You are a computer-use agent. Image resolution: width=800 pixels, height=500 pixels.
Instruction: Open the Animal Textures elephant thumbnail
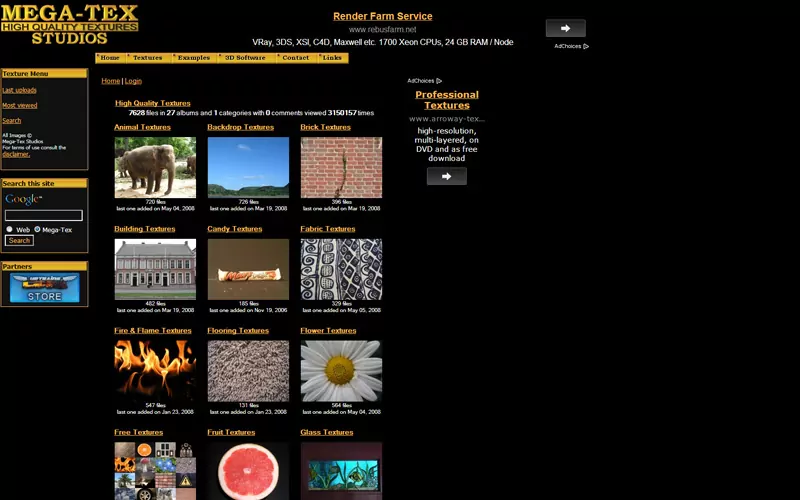(155, 167)
